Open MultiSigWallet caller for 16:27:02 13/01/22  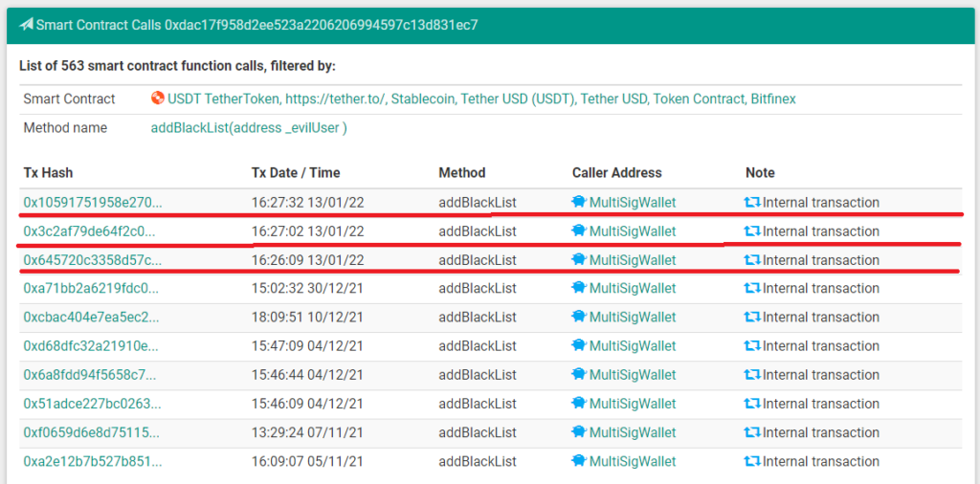(633, 231)
